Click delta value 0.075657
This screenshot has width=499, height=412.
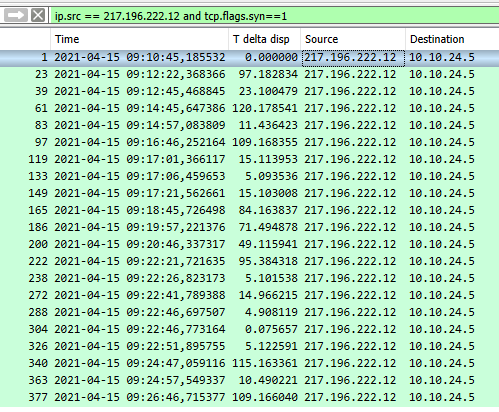(x=271, y=329)
